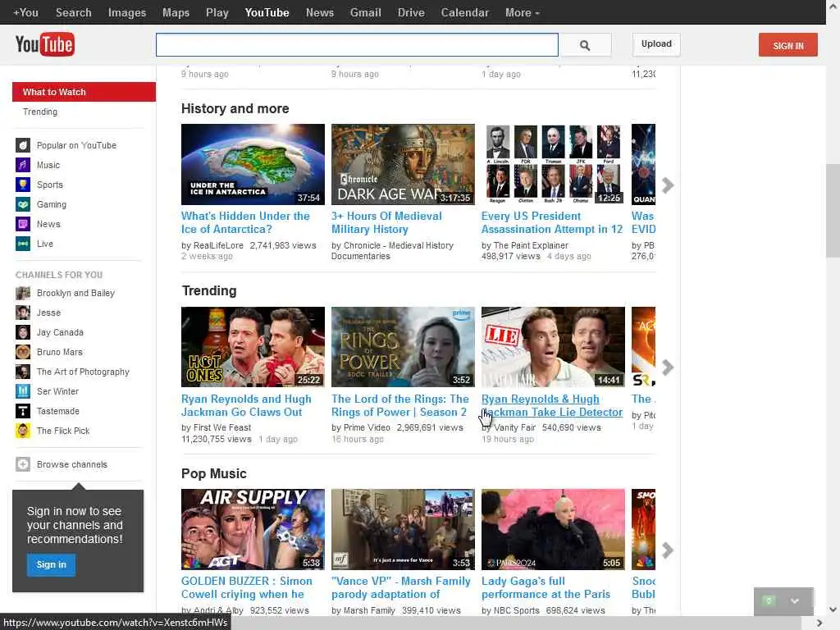Open the First We Feast channel name
This screenshot has height=630, width=840.
[222, 427]
